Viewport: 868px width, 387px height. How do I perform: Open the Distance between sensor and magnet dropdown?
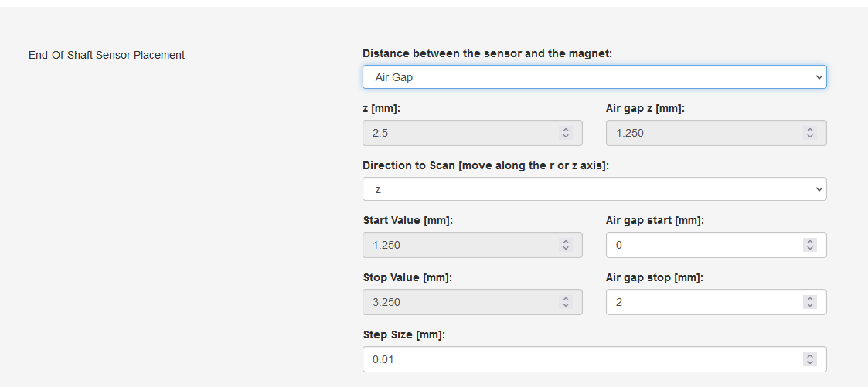point(594,76)
